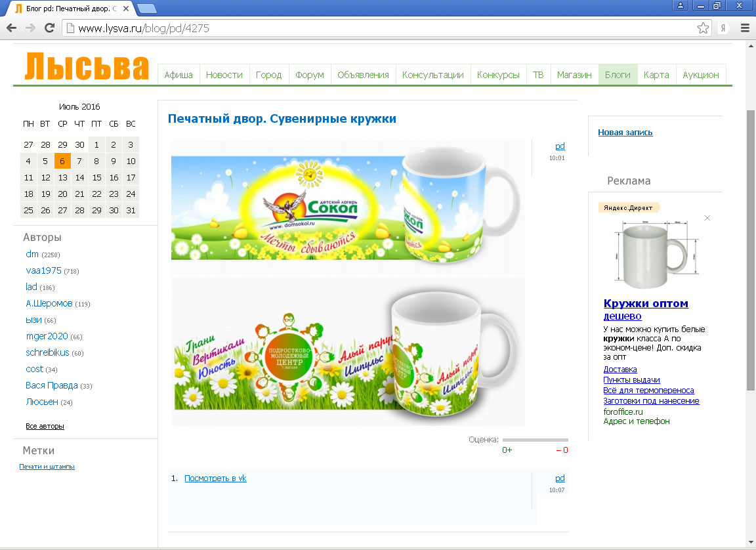The image size is (756, 550).
Task: Select July 15 in the calendar
Action: 96,177
